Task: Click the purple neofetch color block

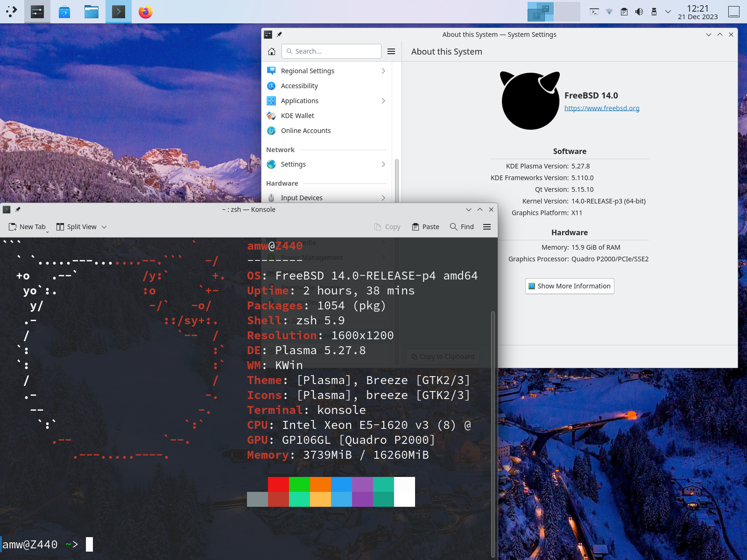Action: point(363,484)
